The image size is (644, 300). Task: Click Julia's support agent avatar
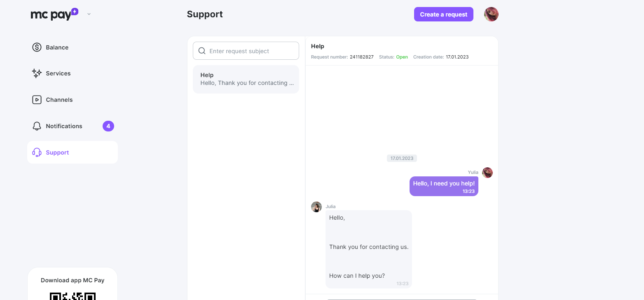point(316,207)
